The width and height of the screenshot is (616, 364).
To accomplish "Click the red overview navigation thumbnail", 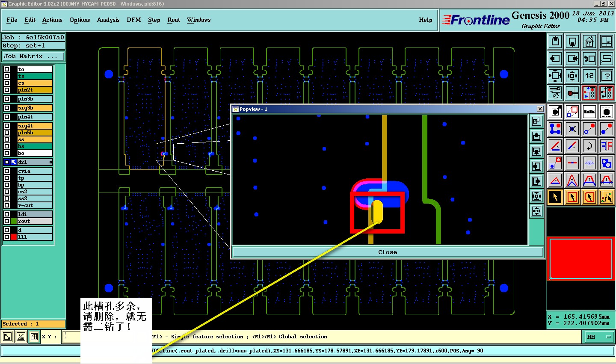I will tap(581, 259).
